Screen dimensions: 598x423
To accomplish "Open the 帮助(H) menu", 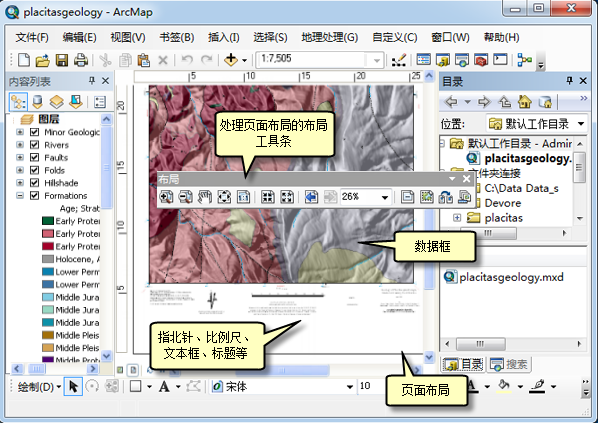I will [x=502, y=37].
